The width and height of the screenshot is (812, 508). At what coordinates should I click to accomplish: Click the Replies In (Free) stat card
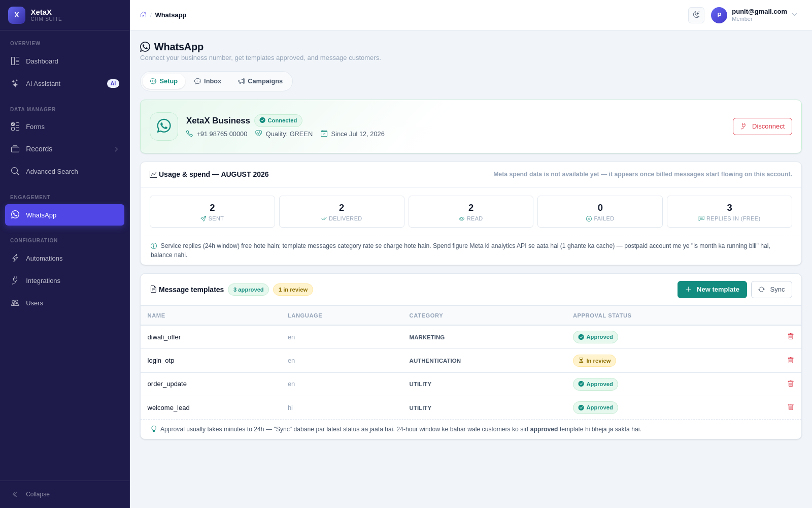click(x=729, y=212)
